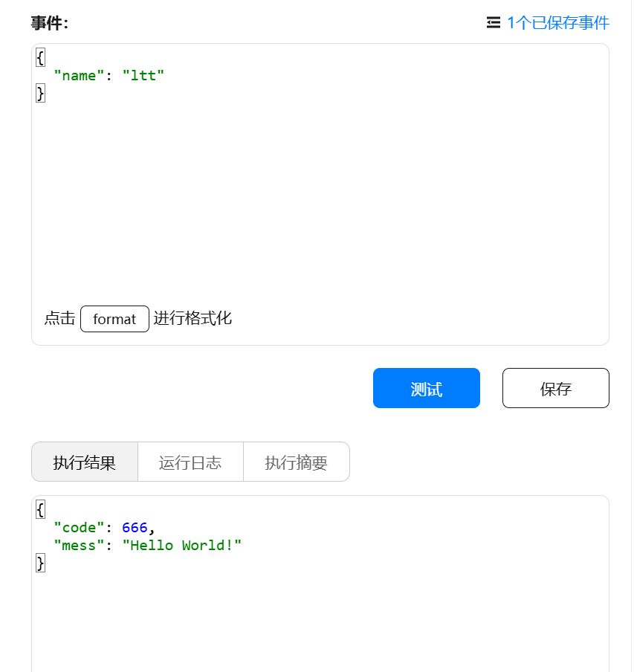Run the function with the 测试 button
Viewport: 634px width, 672px height.
pyautogui.click(x=426, y=388)
